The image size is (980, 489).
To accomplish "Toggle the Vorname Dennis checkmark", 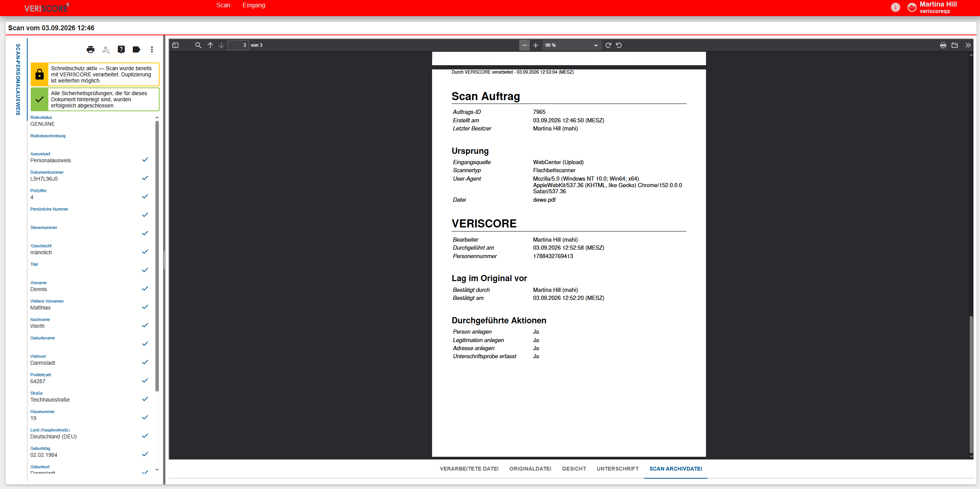I will pos(145,288).
